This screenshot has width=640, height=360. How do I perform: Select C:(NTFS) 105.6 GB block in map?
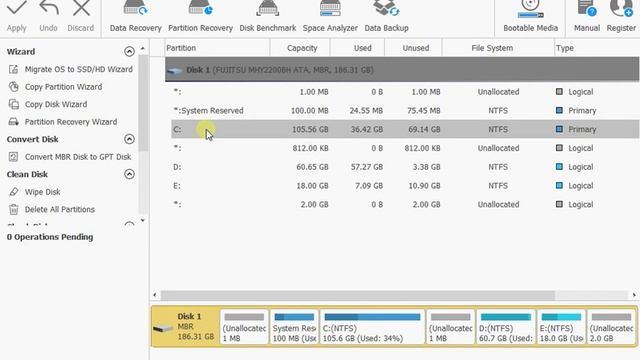click(x=372, y=327)
